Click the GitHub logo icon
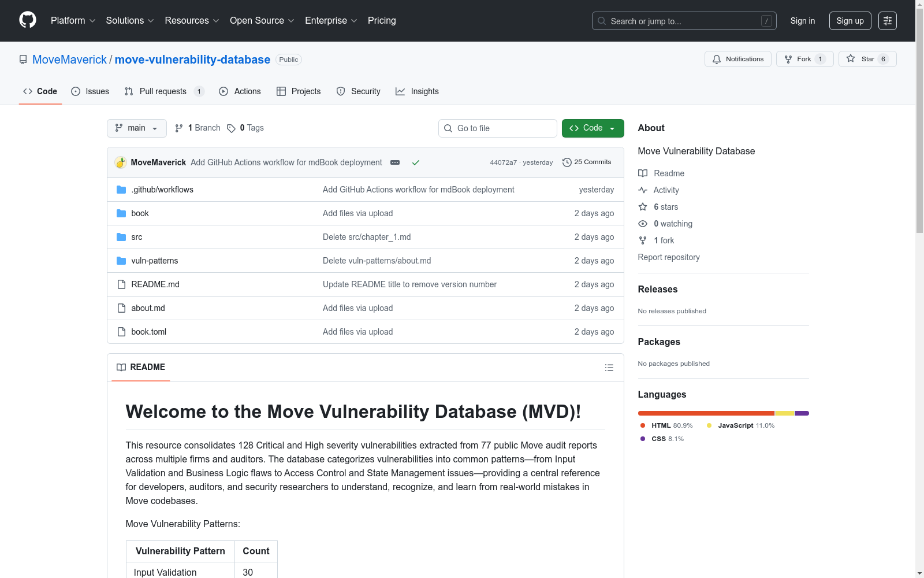This screenshot has height=578, width=924. (x=28, y=20)
